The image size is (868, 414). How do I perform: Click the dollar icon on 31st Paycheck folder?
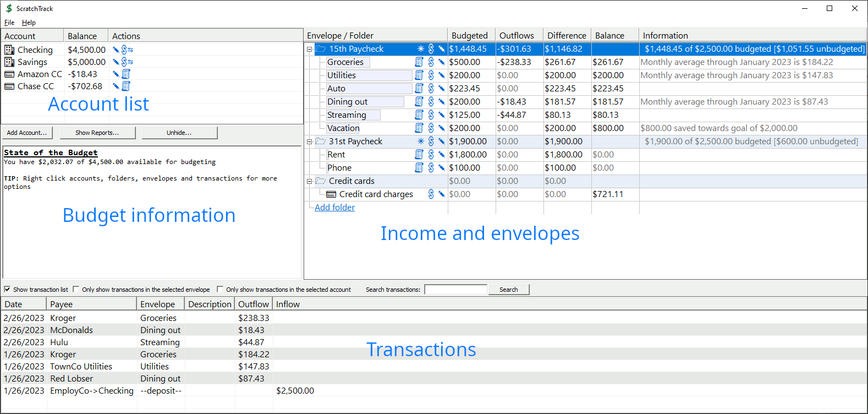(431, 141)
